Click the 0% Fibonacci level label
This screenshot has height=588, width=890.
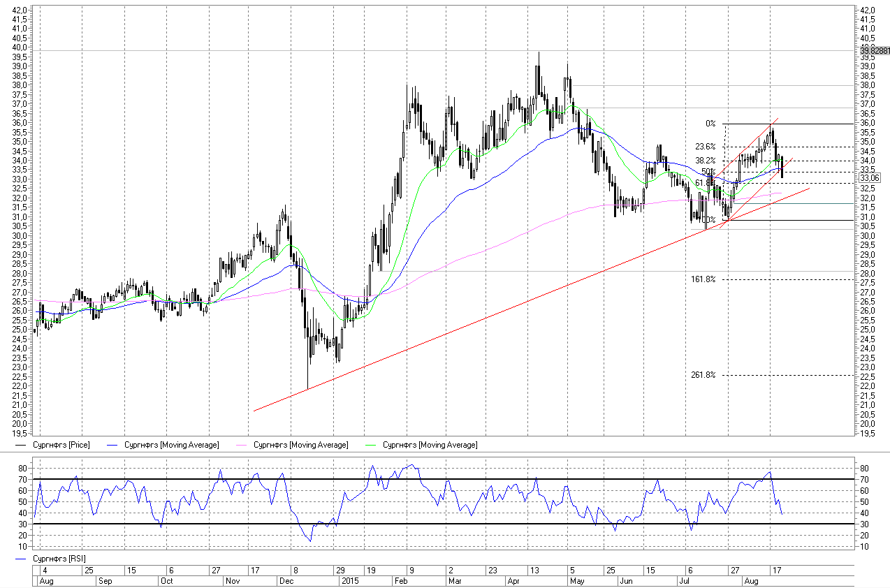(x=710, y=124)
